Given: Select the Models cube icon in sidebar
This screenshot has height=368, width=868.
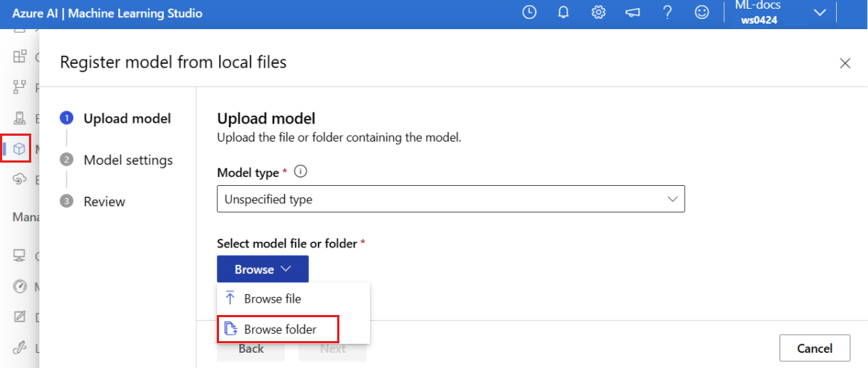Looking at the screenshot, I should [20, 148].
